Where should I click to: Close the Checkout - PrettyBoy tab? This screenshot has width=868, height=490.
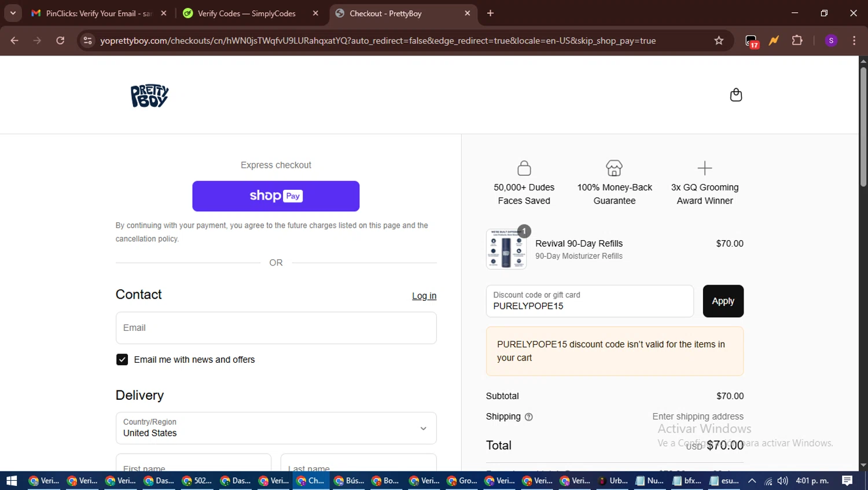pyautogui.click(x=468, y=13)
